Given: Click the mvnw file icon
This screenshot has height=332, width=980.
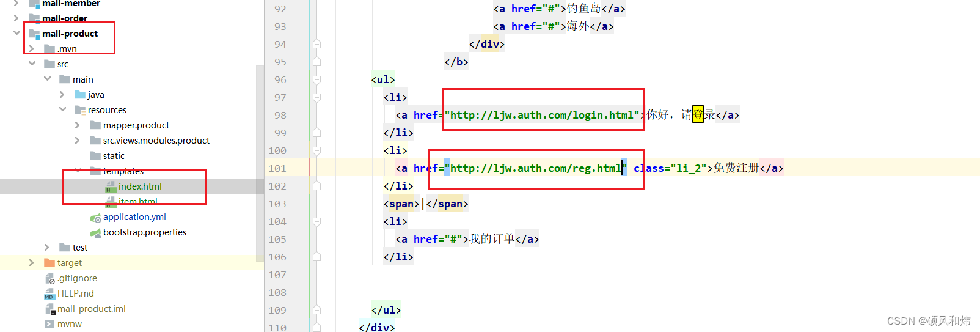Looking at the screenshot, I should click(x=49, y=324).
